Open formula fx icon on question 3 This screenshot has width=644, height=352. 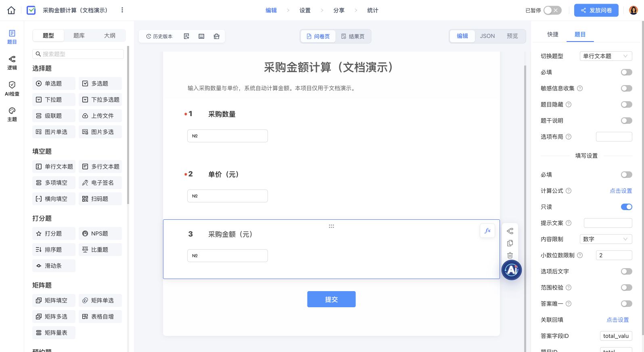click(487, 231)
